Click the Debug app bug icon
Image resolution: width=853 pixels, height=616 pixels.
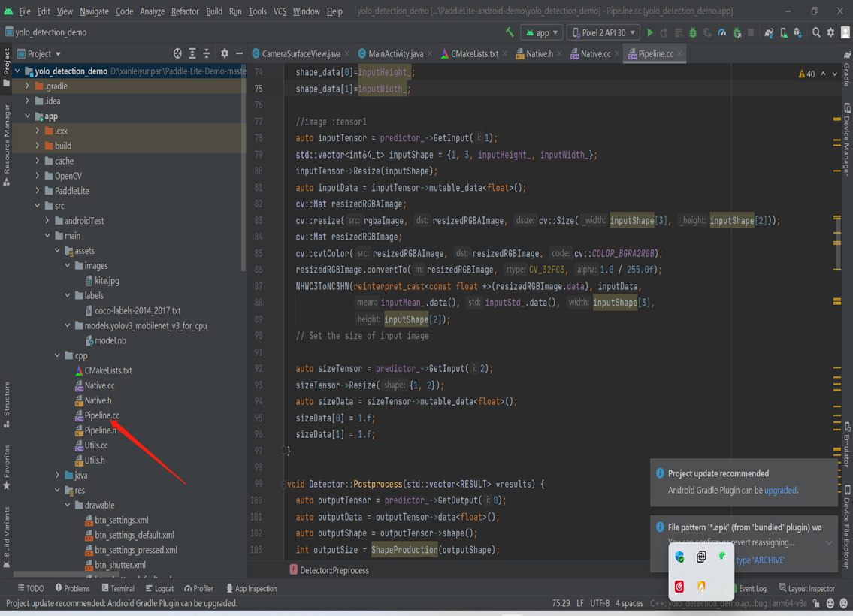pos(692,32)
